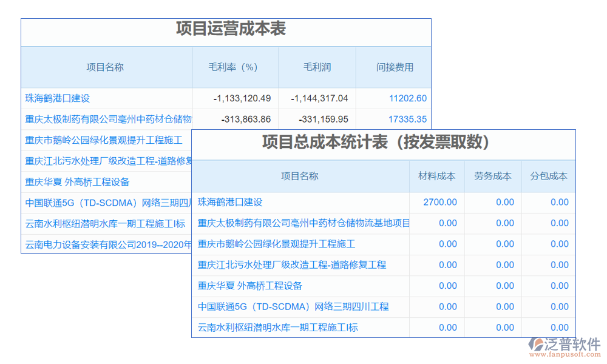
Task: Click the 11202.60 间接费用 value
Action: pos(407,98)
